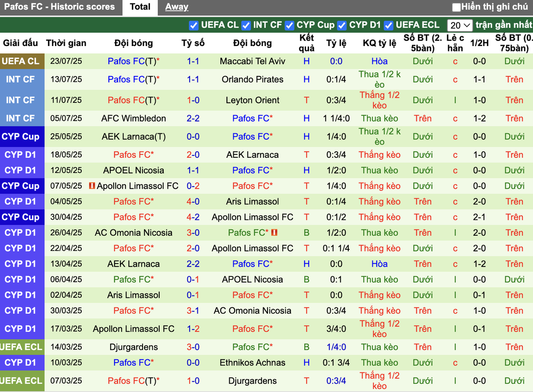
Task: Open Orlando Pirates team link
Action: coord(252,79)
